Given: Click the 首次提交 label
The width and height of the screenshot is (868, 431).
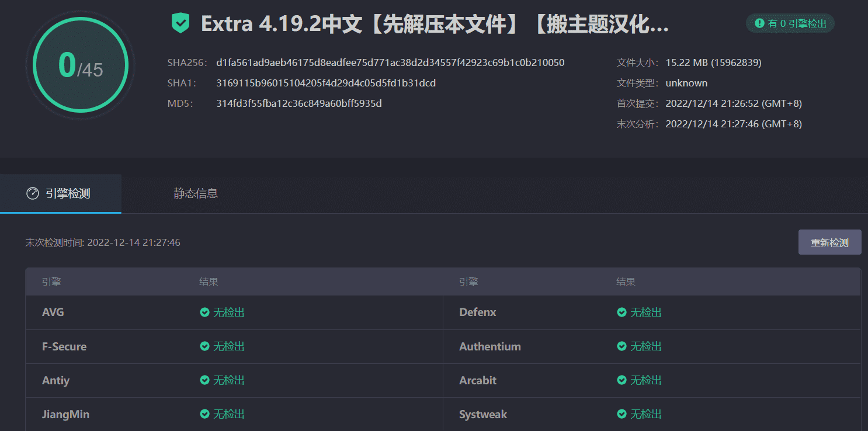Looking at the screenshot, I should click(638, 103).
